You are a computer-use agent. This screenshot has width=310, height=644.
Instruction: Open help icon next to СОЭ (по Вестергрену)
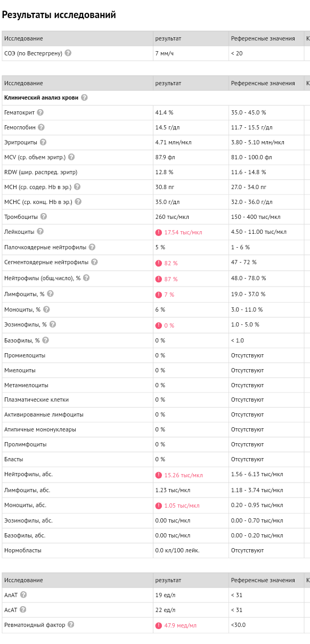pyautogui.click(x=68, y=53)
